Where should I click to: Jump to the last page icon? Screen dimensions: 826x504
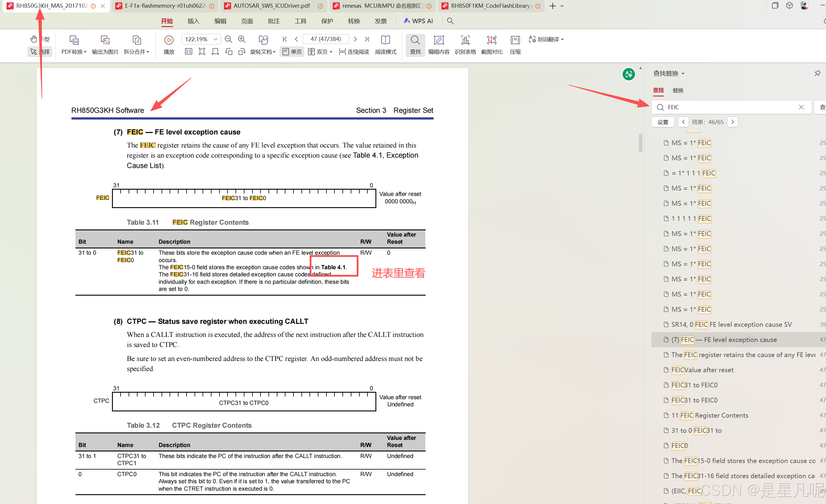click(x=367, y=39)
